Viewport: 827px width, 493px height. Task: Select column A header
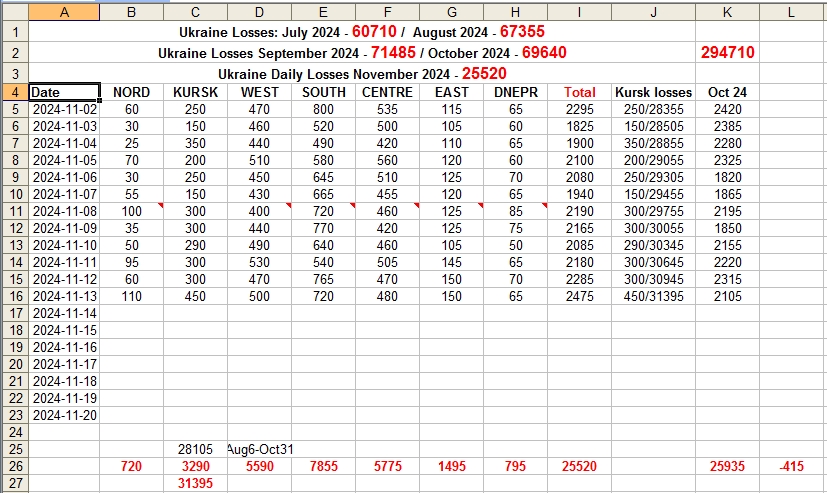click(x=64, y=13)
